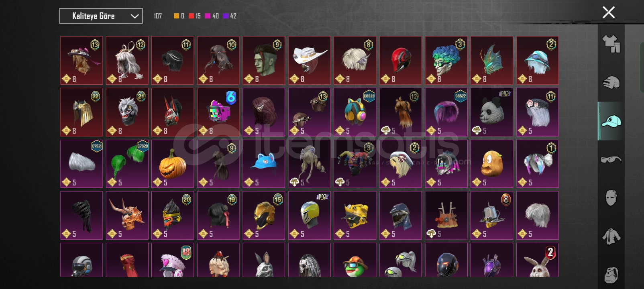The image size is (644, 289).
Task: Select the green-haired joker mask item
Action: click(446, 61)
